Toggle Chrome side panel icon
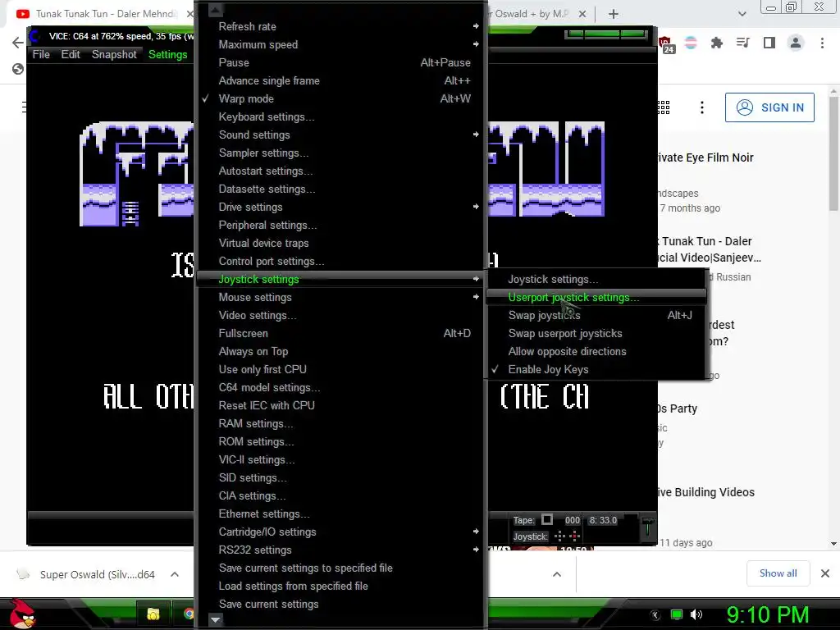 [x=769, y=43]
